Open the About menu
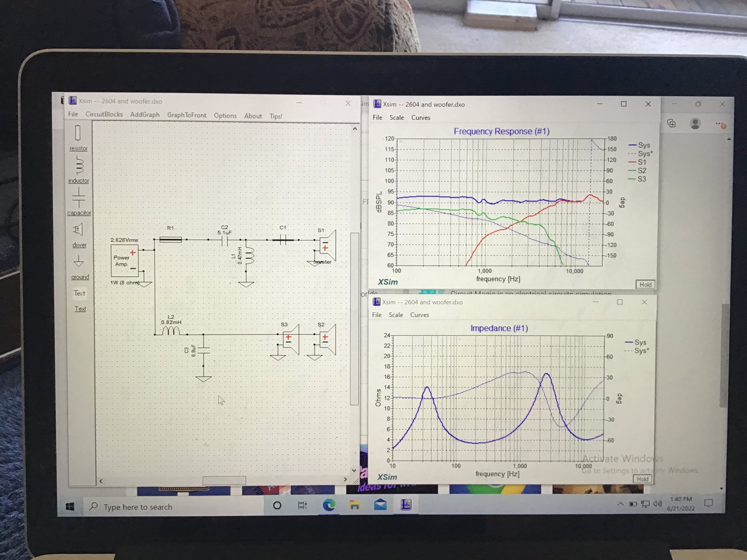The image size is (747, 560). point(253,116)
